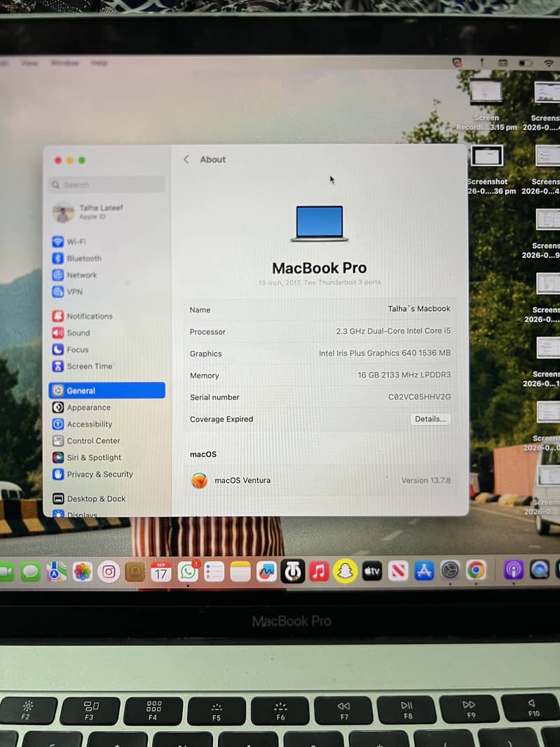Viewport: 560px width, 747px height.
Task: Open Instagram from the Dock
Action: (x=109, y=571)
